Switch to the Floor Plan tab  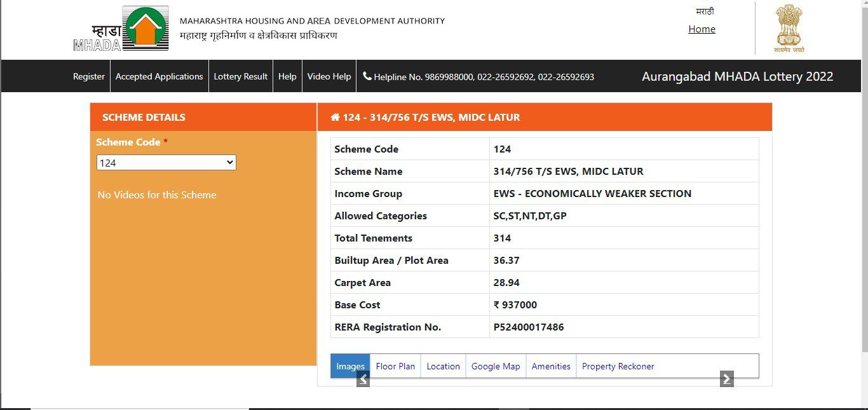point(395,366)
